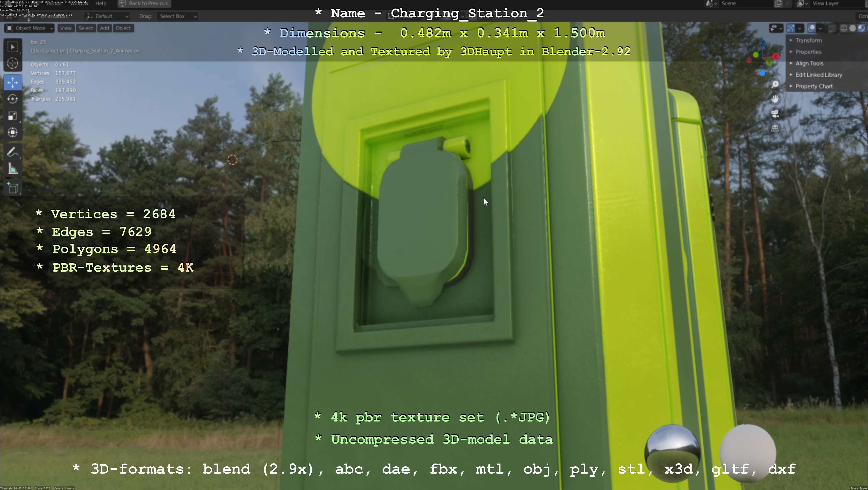
Task: Select the Scale tool
Action: tap(13, 116)
